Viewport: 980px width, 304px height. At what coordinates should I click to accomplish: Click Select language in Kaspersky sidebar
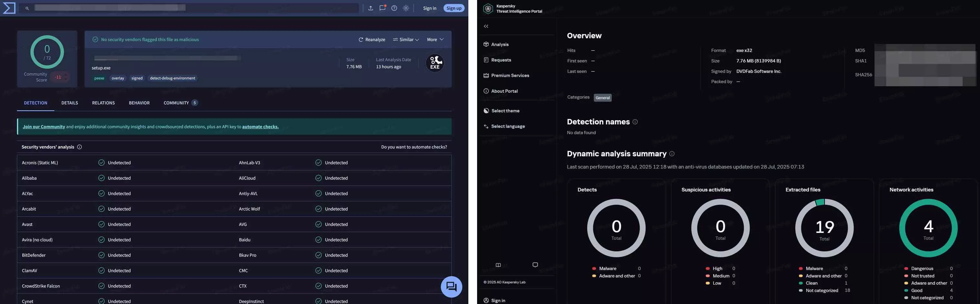pos(504,127)
